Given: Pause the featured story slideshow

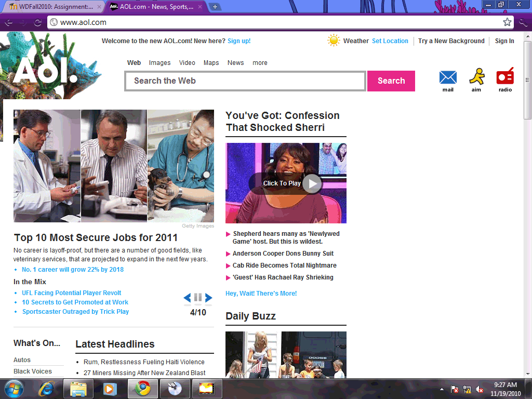Looking at the screenshot, I should (198, 298).
